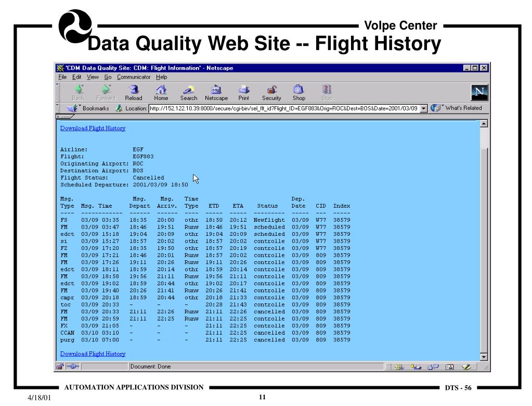
Task: Click 'toc' message type cell
Action: point(66,304)
